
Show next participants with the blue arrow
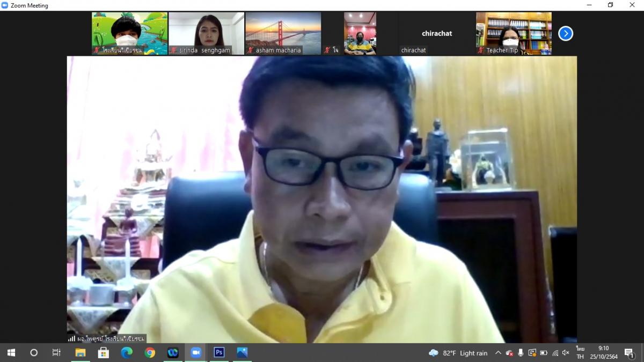[x=565, y=34]
